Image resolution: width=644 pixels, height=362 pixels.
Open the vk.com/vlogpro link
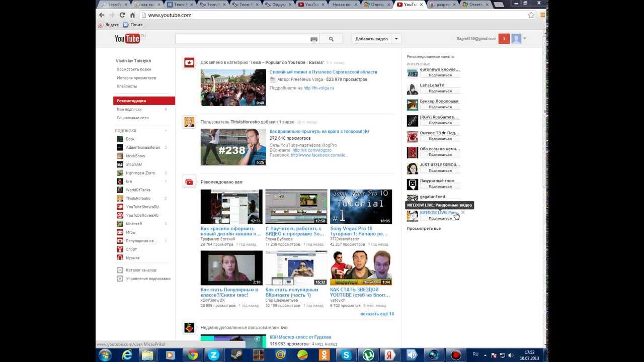312,150
